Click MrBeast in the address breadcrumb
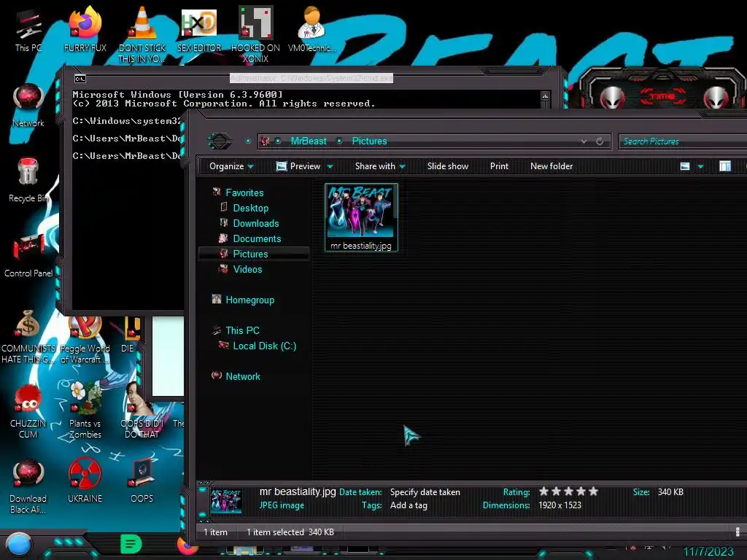 [309, 141]
